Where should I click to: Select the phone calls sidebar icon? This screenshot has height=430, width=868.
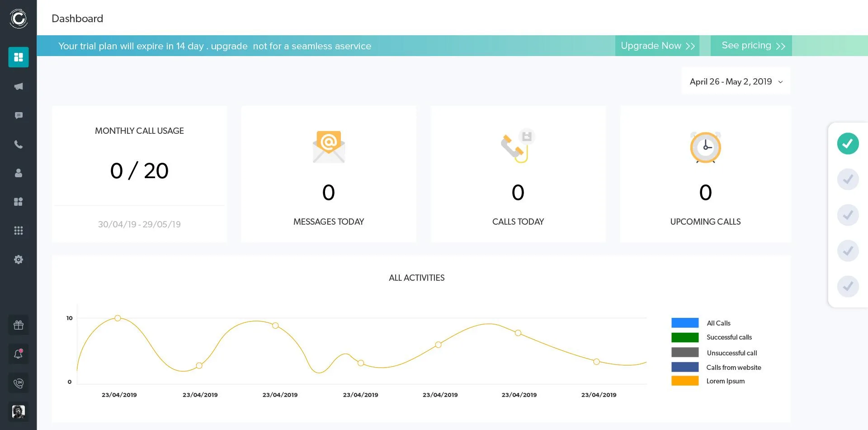(x=19, y=144)
